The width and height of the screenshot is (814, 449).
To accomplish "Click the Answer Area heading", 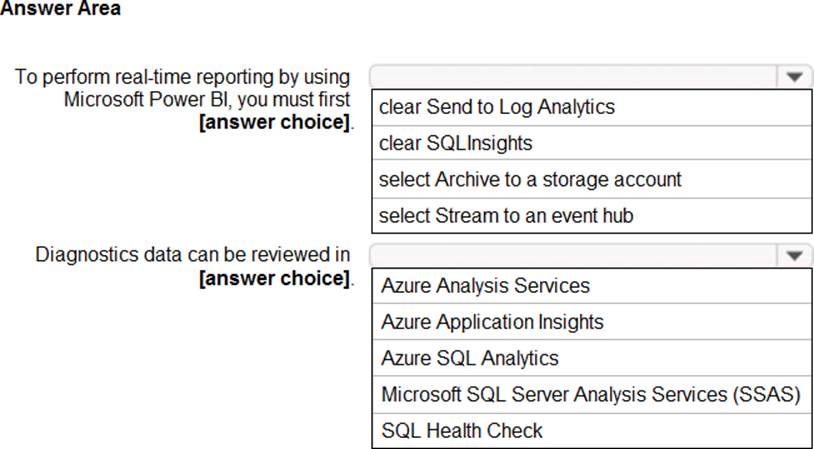I will [60, 10].
